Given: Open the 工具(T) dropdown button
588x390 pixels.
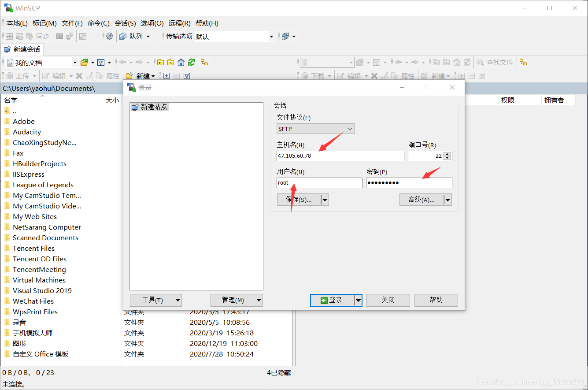Looking at the screenshot, I should (156, 300).
